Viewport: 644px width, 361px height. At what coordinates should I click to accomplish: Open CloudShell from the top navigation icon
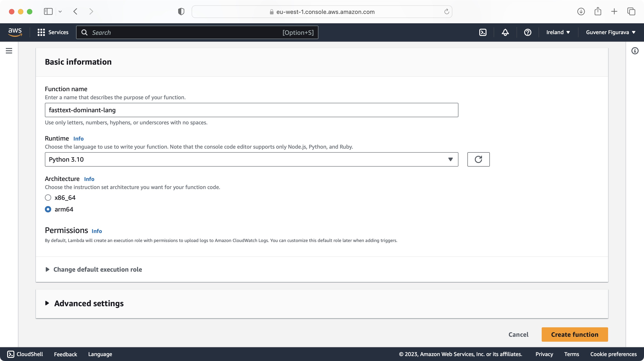[482, 32]
